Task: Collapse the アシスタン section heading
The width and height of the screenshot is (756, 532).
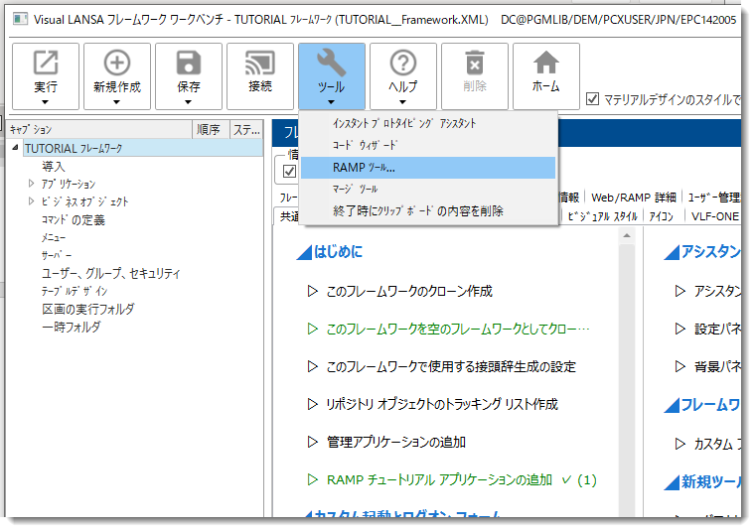Action: tap(672, 252)
